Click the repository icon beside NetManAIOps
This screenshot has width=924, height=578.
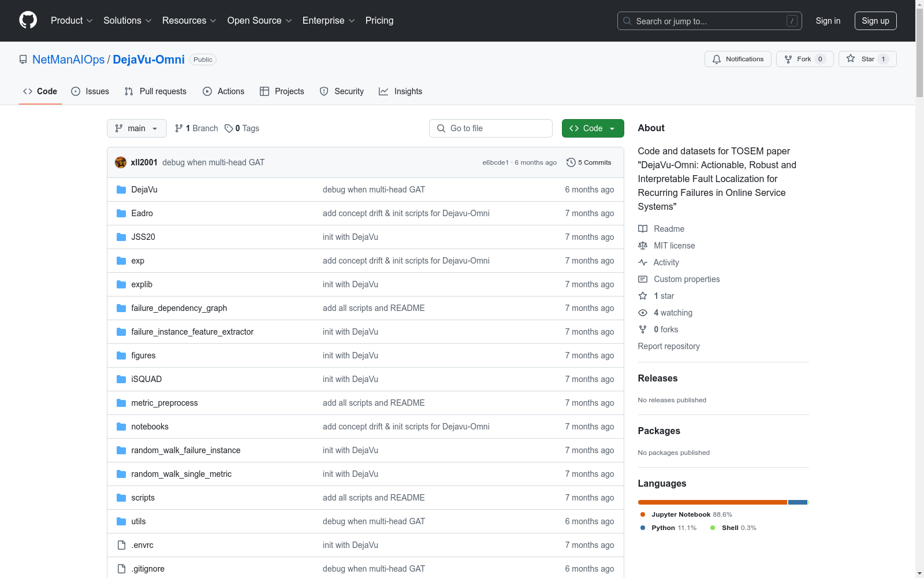(23, 60)
